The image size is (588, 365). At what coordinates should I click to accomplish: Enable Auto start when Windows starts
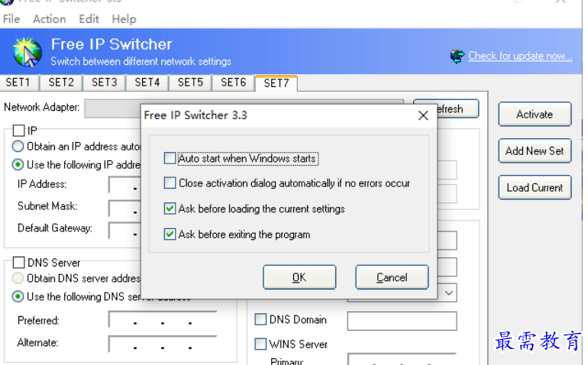tap(170, 158)
